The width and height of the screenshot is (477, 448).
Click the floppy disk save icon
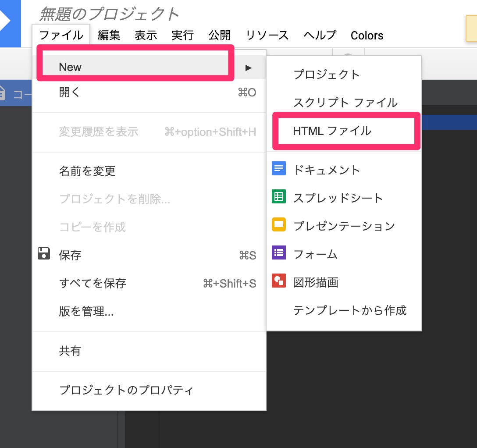pyautogui.click(x=44, y=254)
